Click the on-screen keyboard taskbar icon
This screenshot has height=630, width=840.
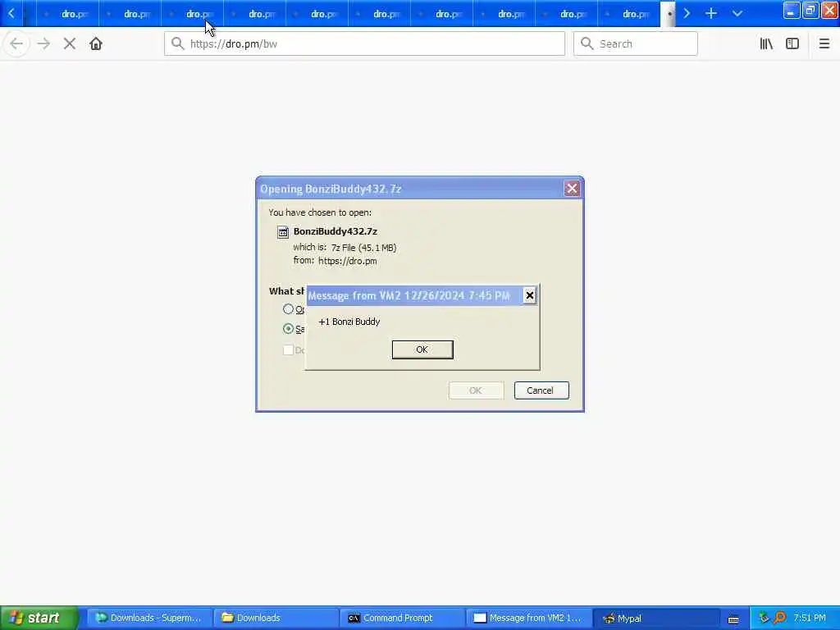[733, 619]
